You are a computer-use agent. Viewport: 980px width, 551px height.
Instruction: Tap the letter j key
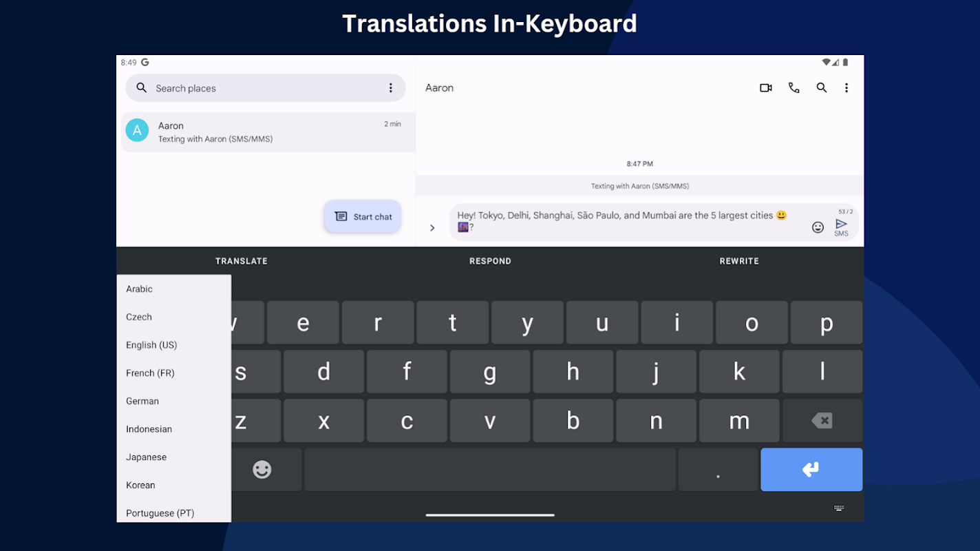coord(656,372)
